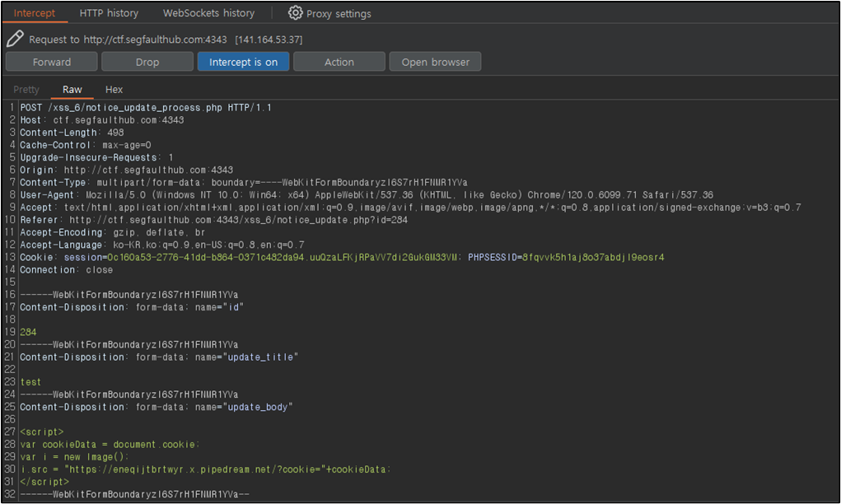The image size is (841, 504).
Task: Click the final boundary line ending with --
Action: (134, 494)
